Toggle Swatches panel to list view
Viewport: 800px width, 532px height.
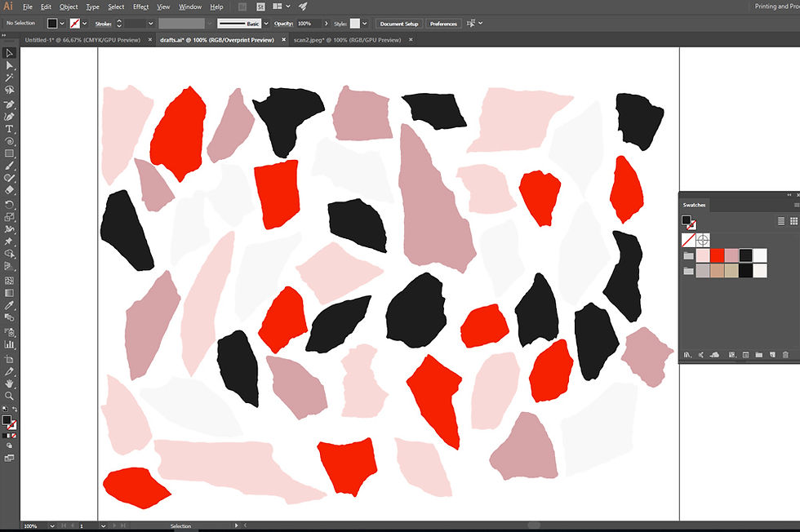[781, 221]
